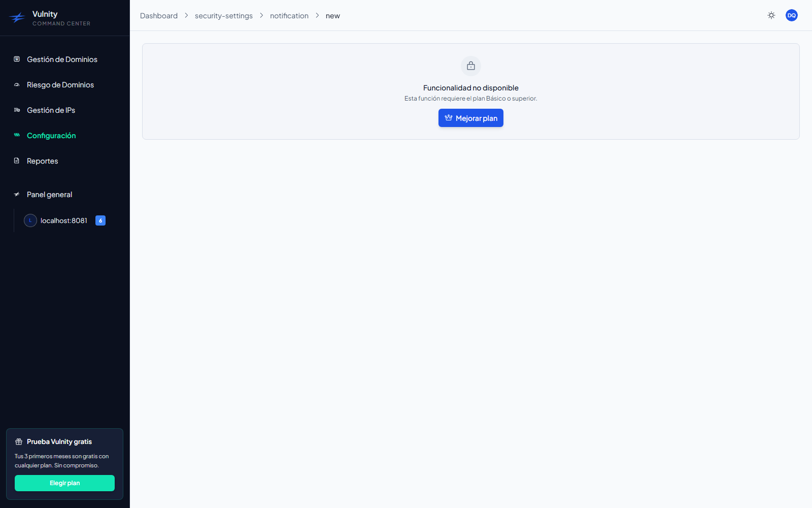The height and width of the screenshot is (508, 812).
Task: Click the blue badge showing 6
Action: 100,220
